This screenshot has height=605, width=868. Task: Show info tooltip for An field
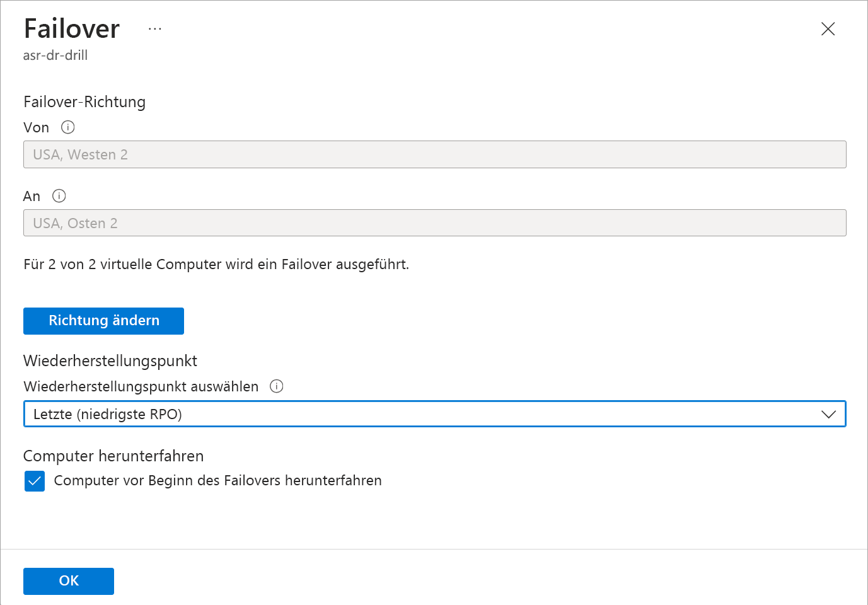coord(59,196)
